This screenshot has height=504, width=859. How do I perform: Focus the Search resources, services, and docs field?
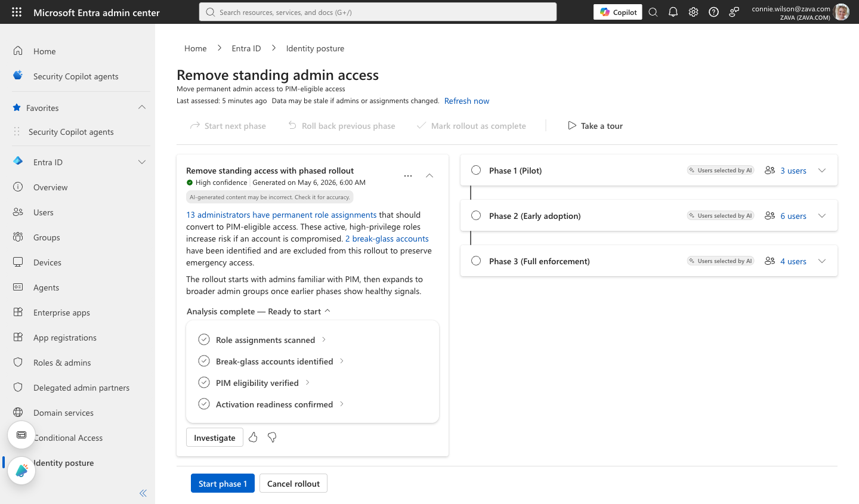coord(378,12)
